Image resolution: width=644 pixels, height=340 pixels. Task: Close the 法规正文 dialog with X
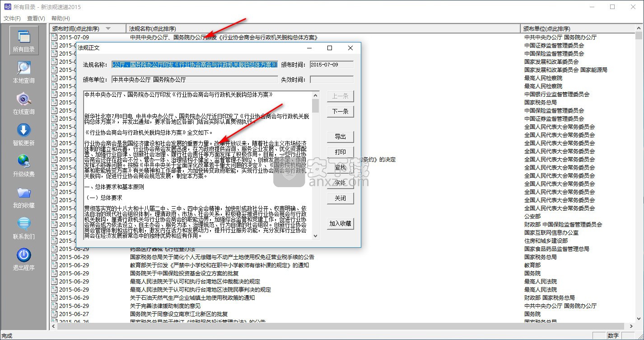(350, 48)
